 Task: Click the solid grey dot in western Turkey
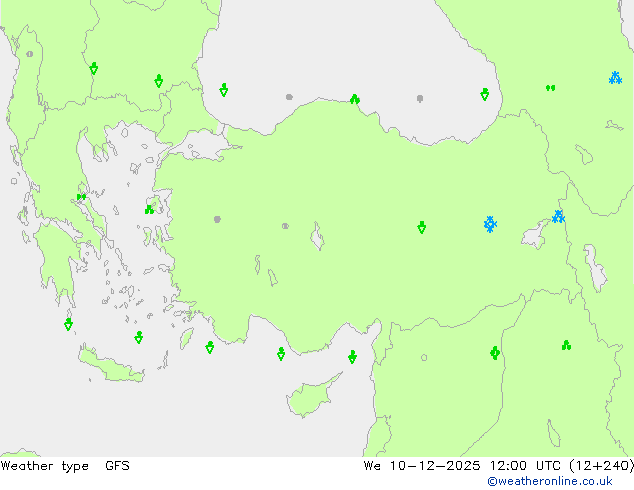point(217,219)
